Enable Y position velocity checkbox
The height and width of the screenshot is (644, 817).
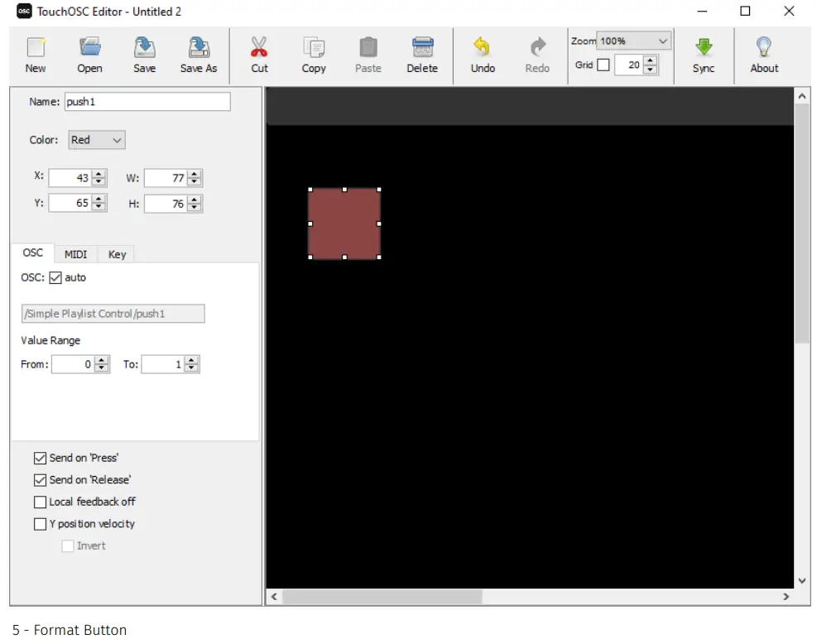(x=40, y=524)
